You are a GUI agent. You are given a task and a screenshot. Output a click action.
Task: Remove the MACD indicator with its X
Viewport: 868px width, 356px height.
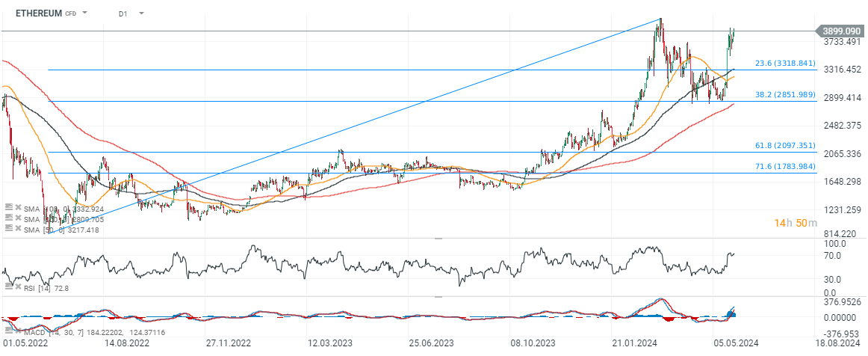[x=18, y=331]
